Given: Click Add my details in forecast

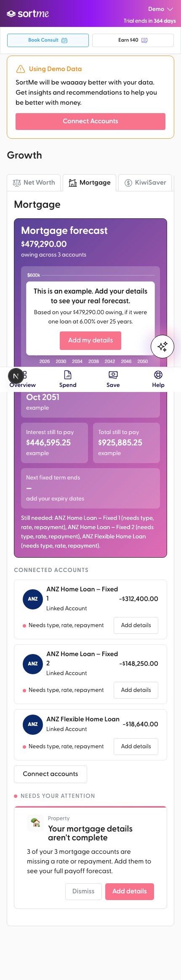Looking at the screenshot, I should [90, 340].
